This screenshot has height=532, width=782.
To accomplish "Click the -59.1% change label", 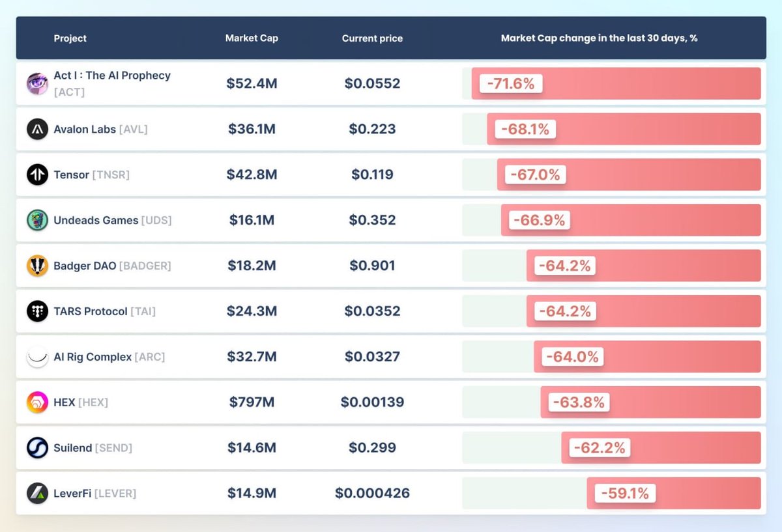I will [x=625, y=494].
